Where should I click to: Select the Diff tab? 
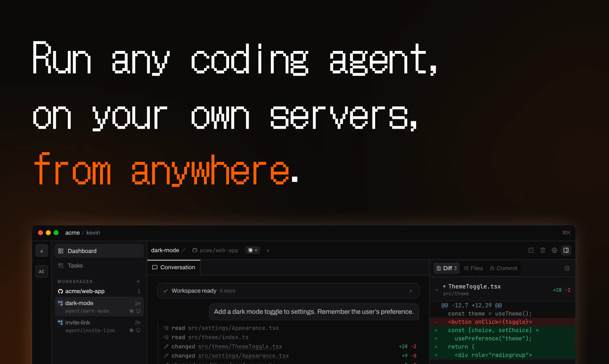(447, 268)
